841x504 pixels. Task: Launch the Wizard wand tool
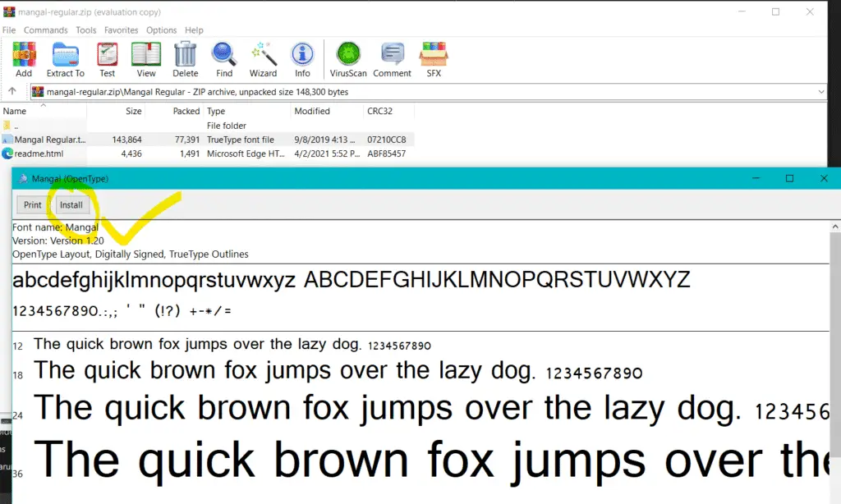tap(263, 57)
